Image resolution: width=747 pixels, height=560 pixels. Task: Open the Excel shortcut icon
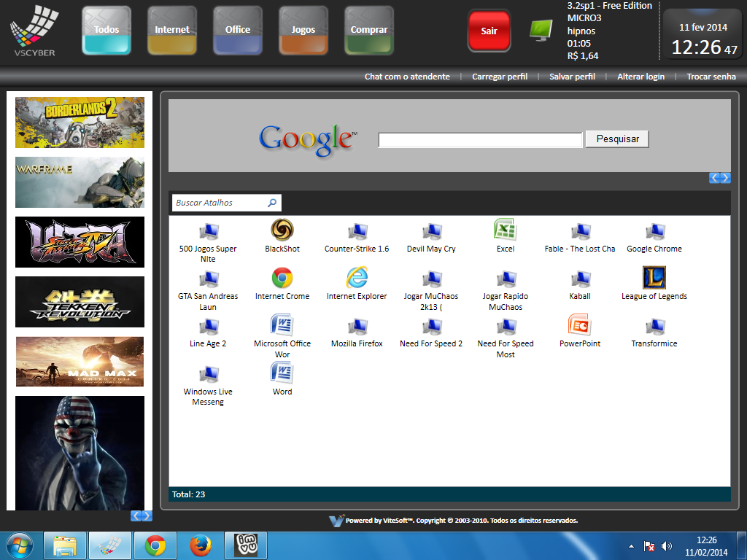point(505,237)
